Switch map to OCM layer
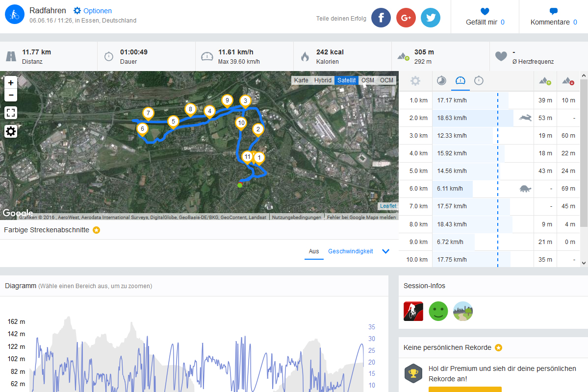This screenshot has height=392, width=588. click(386, 80)
